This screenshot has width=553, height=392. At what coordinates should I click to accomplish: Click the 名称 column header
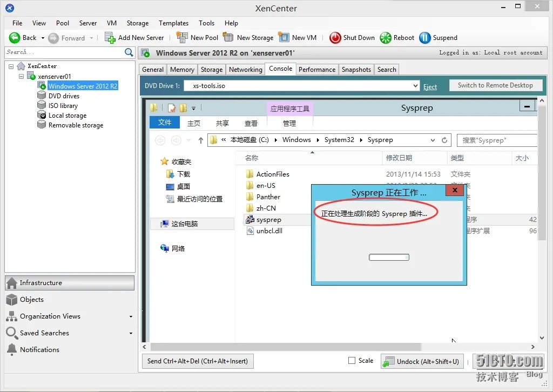[252, 158]
